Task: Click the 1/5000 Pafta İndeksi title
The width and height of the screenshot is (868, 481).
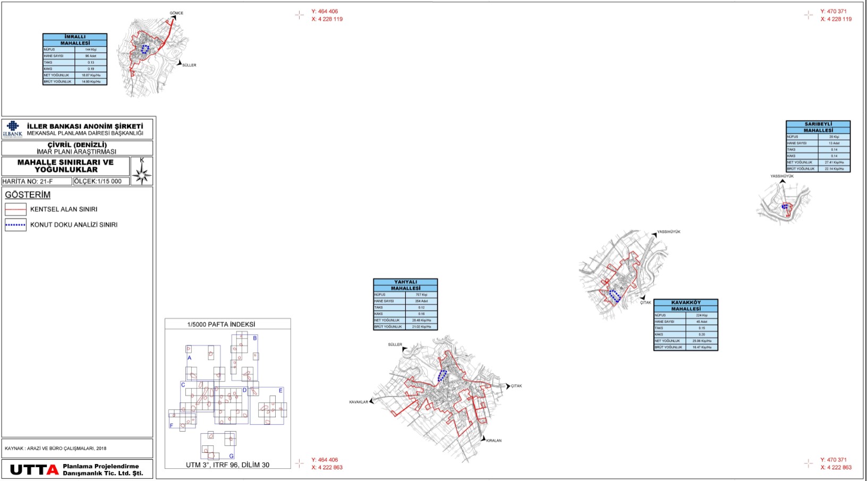Action: click(x=221, y=324)
